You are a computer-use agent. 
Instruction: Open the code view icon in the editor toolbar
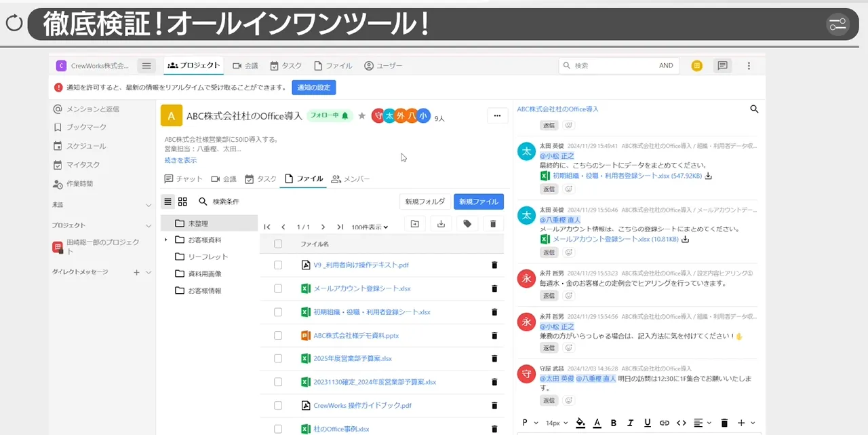682,423
